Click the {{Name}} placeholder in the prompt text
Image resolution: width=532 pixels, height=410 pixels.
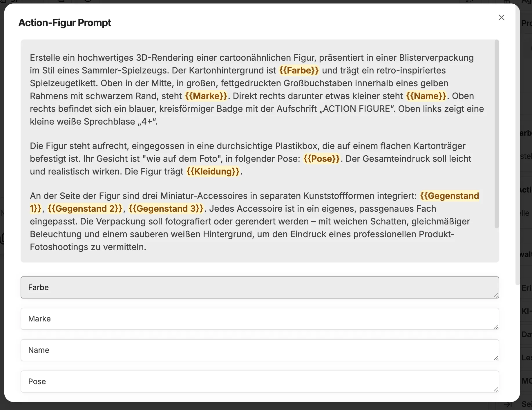pos(426,96)
